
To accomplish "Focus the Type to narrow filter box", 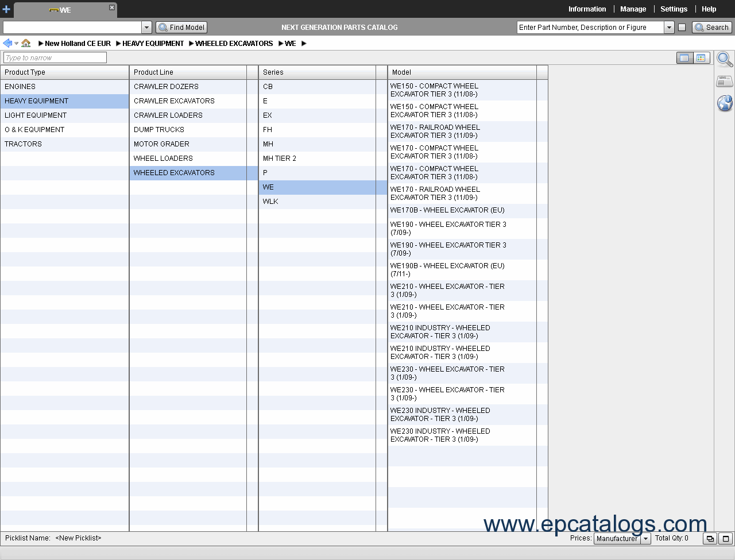I will click(x=55, y=57).
